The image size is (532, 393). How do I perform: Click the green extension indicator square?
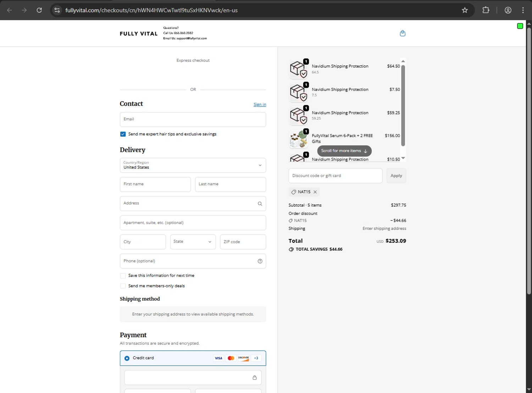(x=520, y=26)
